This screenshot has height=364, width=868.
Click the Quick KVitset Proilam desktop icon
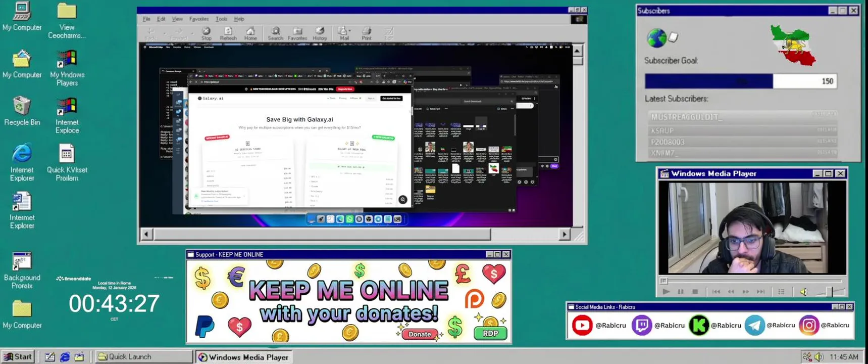[x=67, y=163]
